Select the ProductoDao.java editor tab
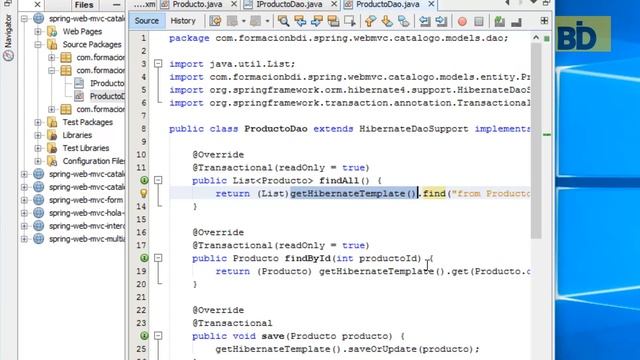The image size is (640, 360). click(x=387, y=4)
